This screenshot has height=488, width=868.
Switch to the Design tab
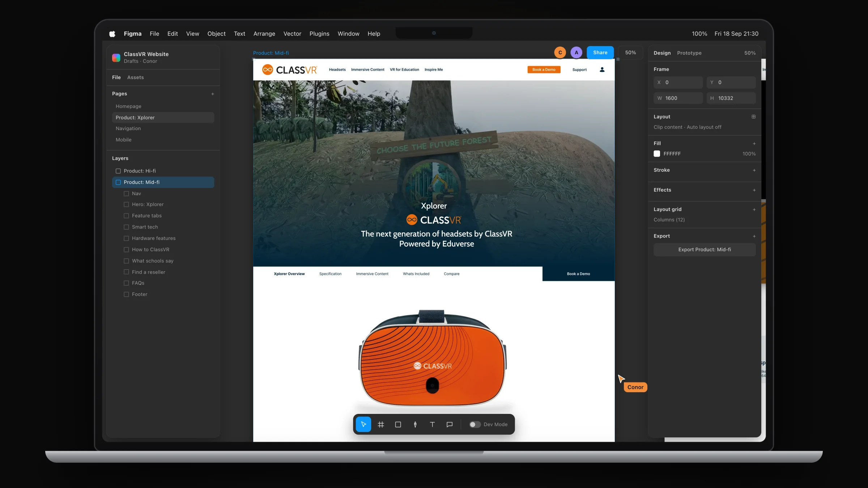(x=662, y=53)
